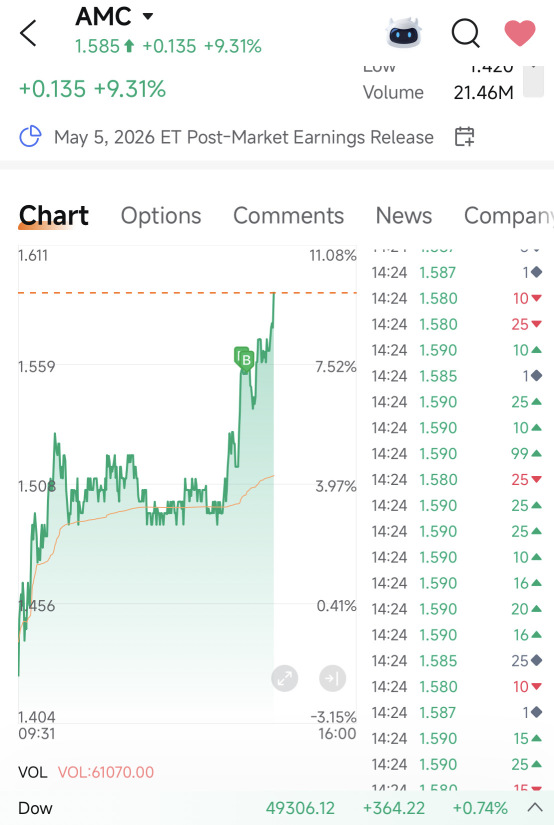Click the green B buy marker
The width and height of the screenshot is (554, 825).
[244, 359]
